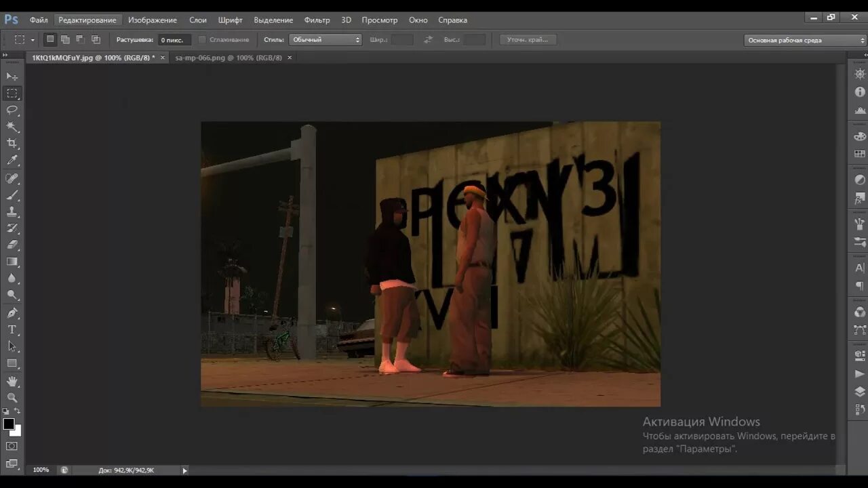Image resolution: width=868 pixels, height=488 pixels.
Task: Open the Brush panel icon
Action: pyautogui.click(x=860, y=224)
